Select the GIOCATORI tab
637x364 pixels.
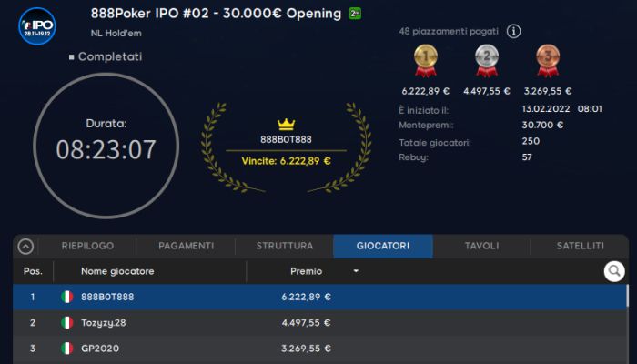click(x=383, y=246)
